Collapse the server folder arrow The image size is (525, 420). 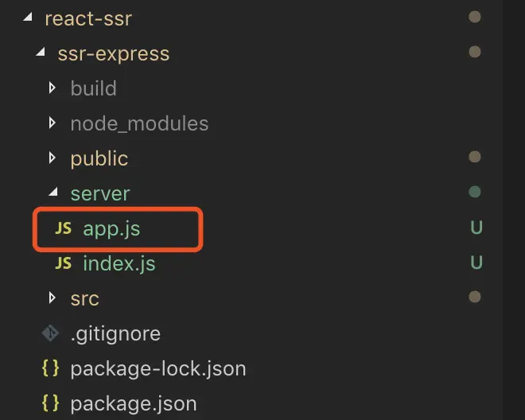point(52,193)
